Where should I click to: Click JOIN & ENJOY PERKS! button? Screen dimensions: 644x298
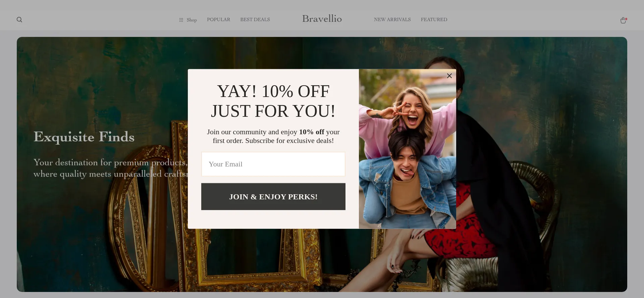[273, 197]
